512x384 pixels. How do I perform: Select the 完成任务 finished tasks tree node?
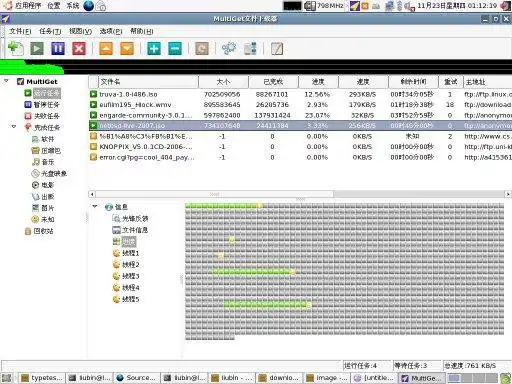pyautogui.click(x=42, y=127)
